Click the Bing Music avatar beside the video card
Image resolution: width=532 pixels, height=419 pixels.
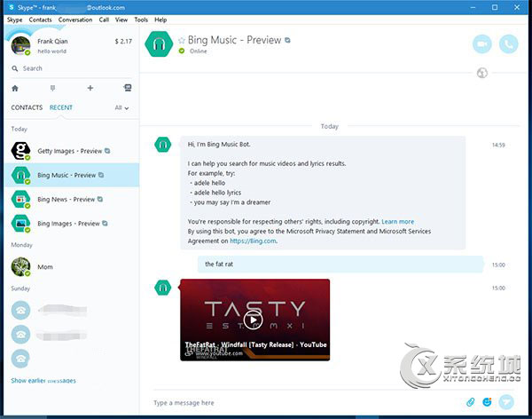pyautogui.click(x=163, y=288)
